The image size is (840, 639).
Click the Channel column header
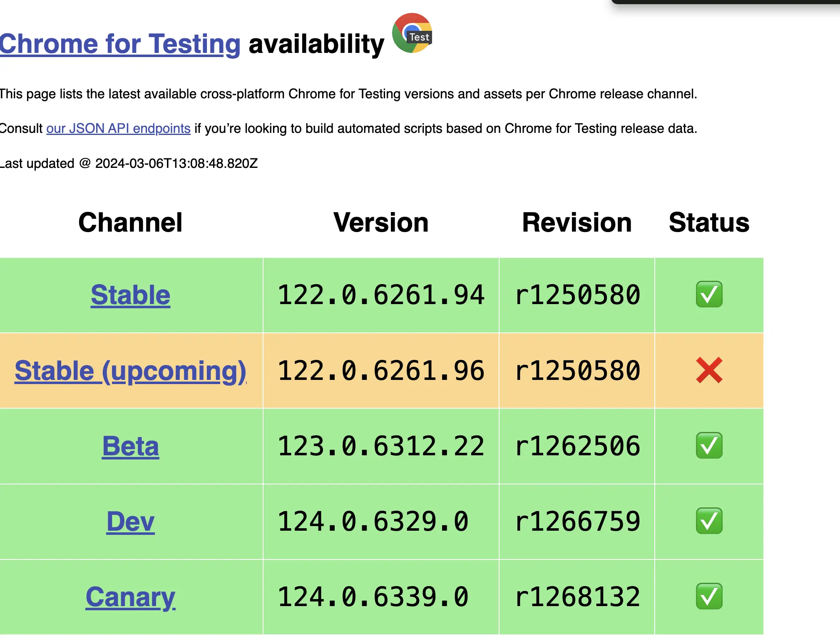pyautogui.click(x=131, y=222)
